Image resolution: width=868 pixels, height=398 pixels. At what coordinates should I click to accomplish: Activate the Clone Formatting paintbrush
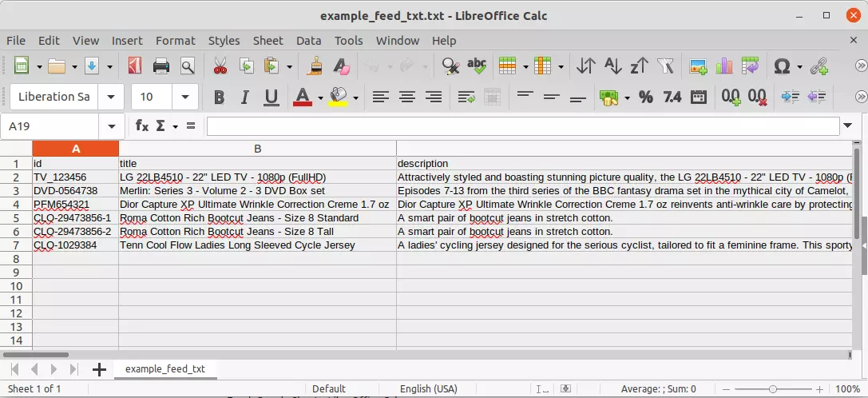[x=315, y=66]
